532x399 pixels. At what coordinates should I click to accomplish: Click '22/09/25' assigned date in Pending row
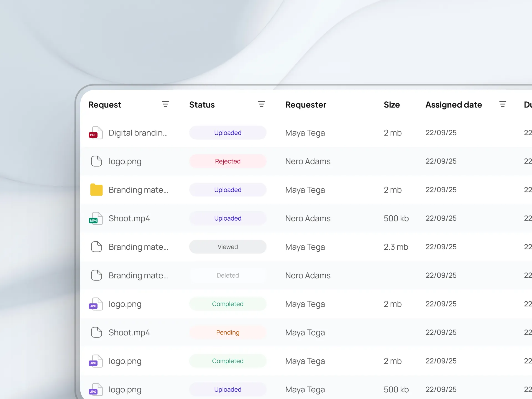[x=441, y=332]
